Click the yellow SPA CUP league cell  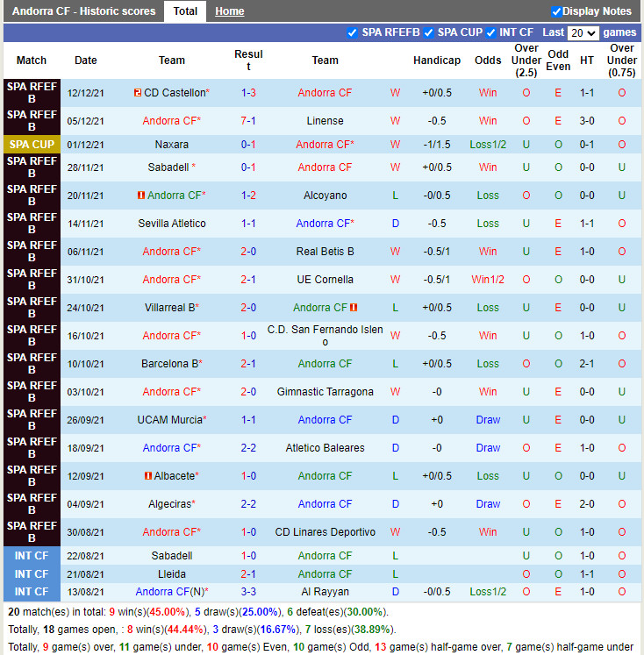tap(32, 145)
